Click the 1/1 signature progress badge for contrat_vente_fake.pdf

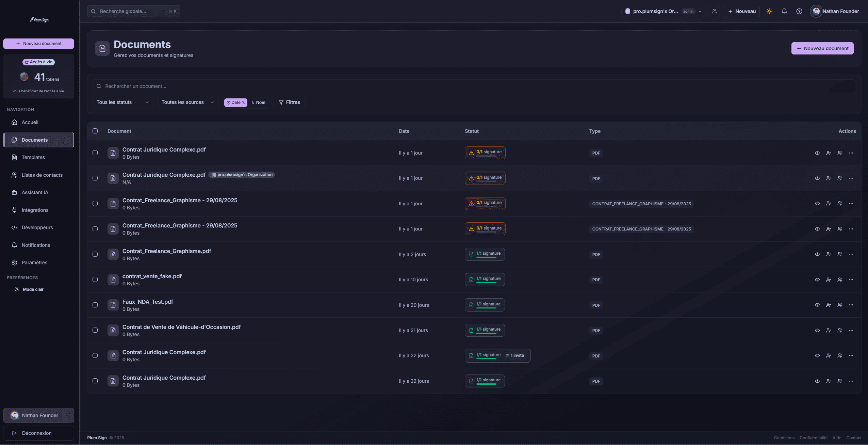coord(485,280)
